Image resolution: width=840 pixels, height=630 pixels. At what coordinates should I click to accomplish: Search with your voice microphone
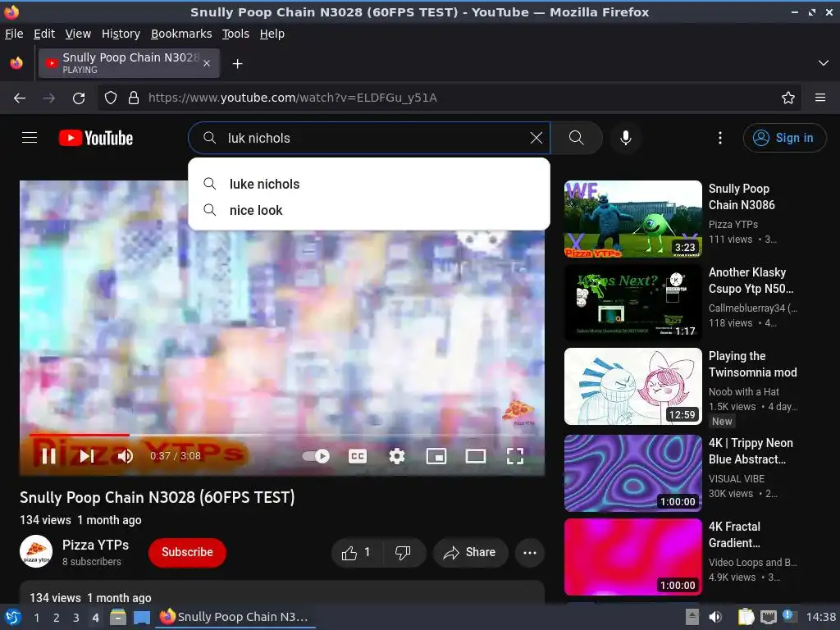[x=625, y=138]
